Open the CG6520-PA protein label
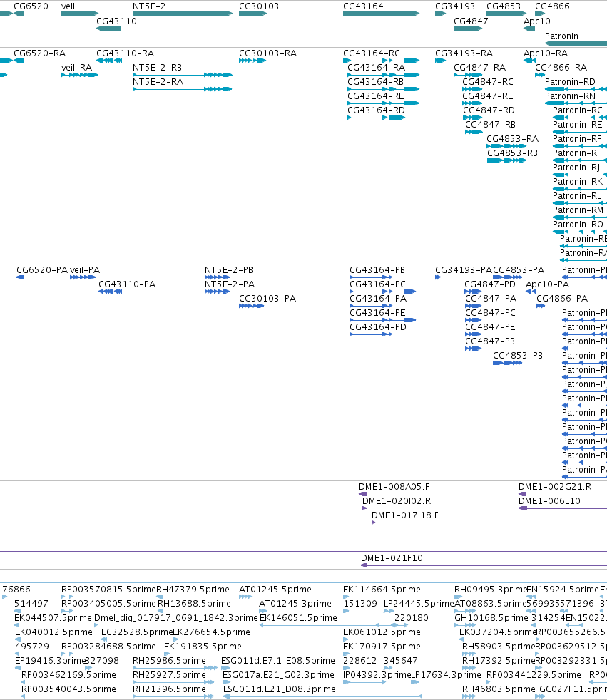The height and width of the screenshot is (700, 607). click(42, 270)
